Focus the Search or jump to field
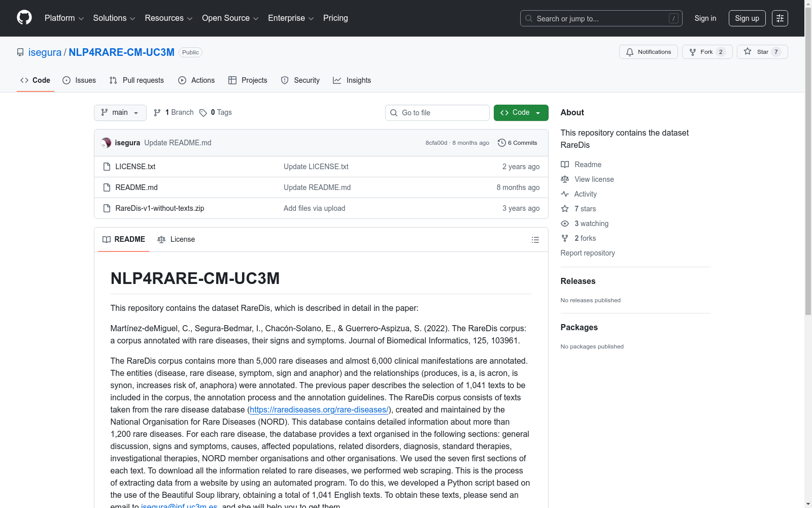812x508 pixels. [x=601, y=18]
